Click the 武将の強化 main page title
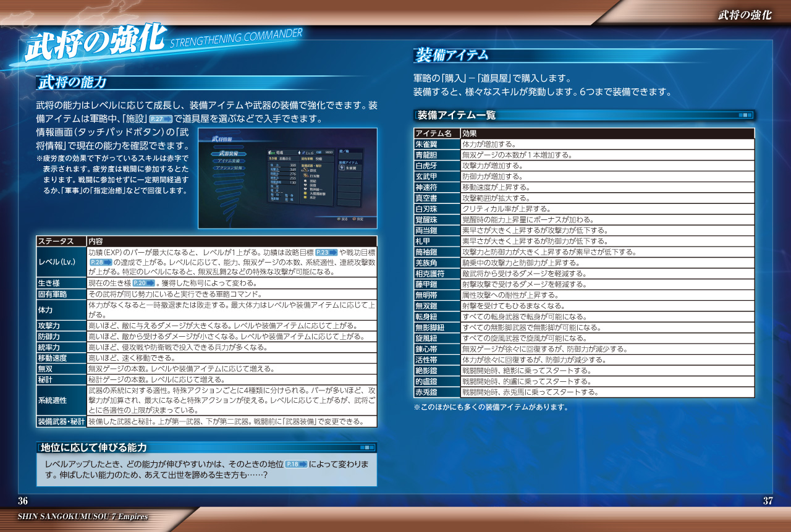This screenshot has width=791, height=532. (95, 43)
